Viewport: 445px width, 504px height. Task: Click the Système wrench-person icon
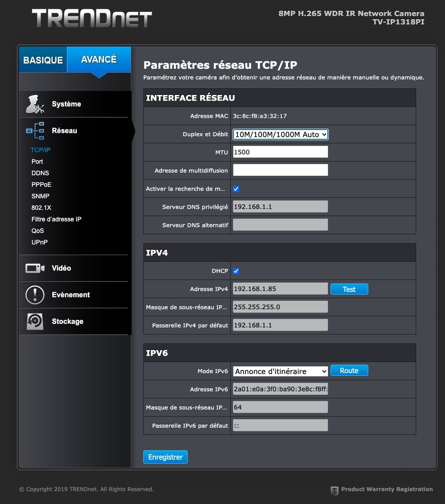click(x=35, y=104)
